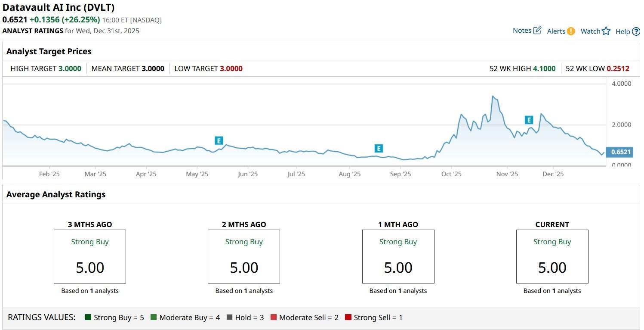
Task: Click the November earnings E marker
Action: click(x=529, y=120)
